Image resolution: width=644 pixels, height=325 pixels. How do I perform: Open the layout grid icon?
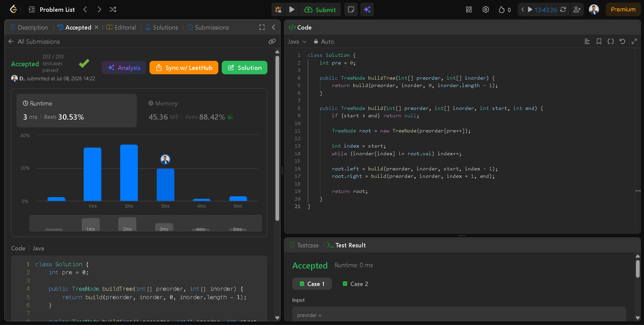(x=469, y=10)
